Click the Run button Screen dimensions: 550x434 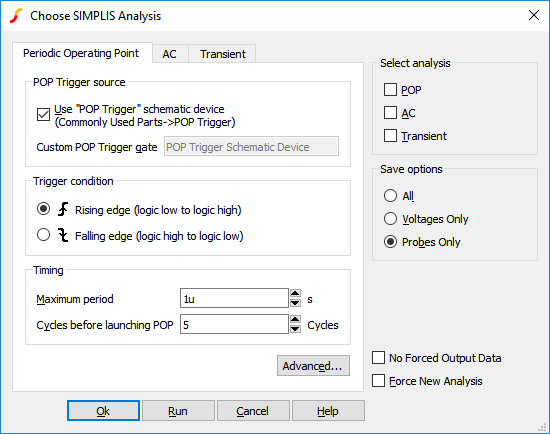[x=178, y=411]
